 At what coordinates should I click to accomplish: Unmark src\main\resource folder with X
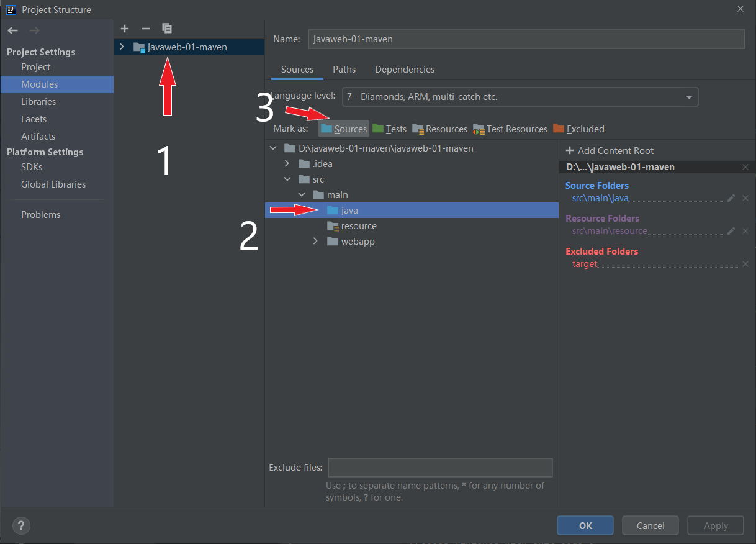[x=745, y=231]
